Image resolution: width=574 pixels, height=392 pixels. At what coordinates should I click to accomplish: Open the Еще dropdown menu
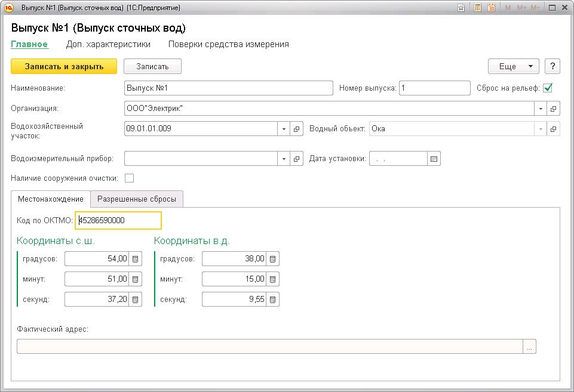tap(514, 67)
